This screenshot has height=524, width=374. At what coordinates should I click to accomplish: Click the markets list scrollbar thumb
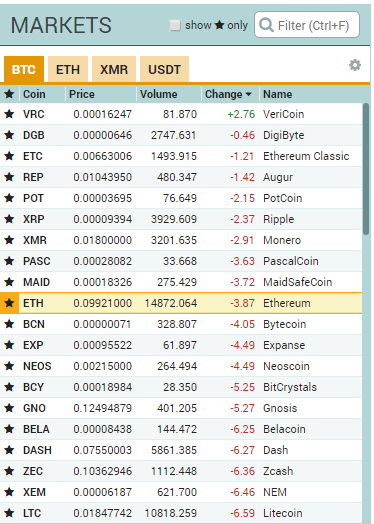[x=366, y=169]
